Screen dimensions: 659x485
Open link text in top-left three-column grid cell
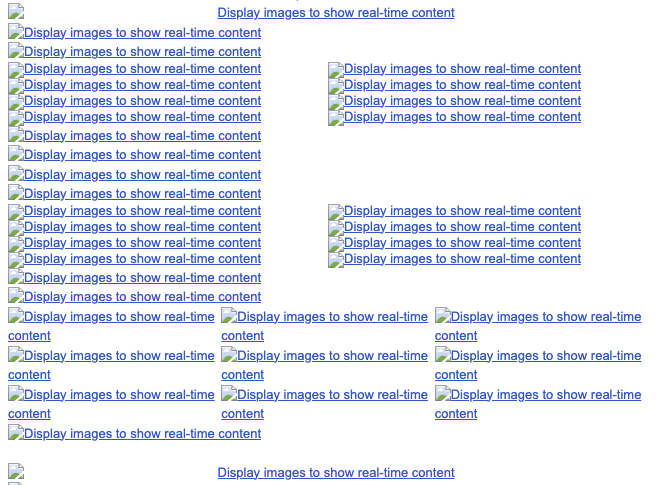pyautogui.click(x=119, y=317)
